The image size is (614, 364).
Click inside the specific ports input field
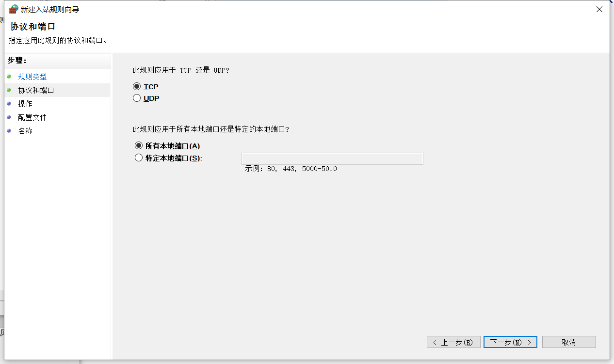332,158
